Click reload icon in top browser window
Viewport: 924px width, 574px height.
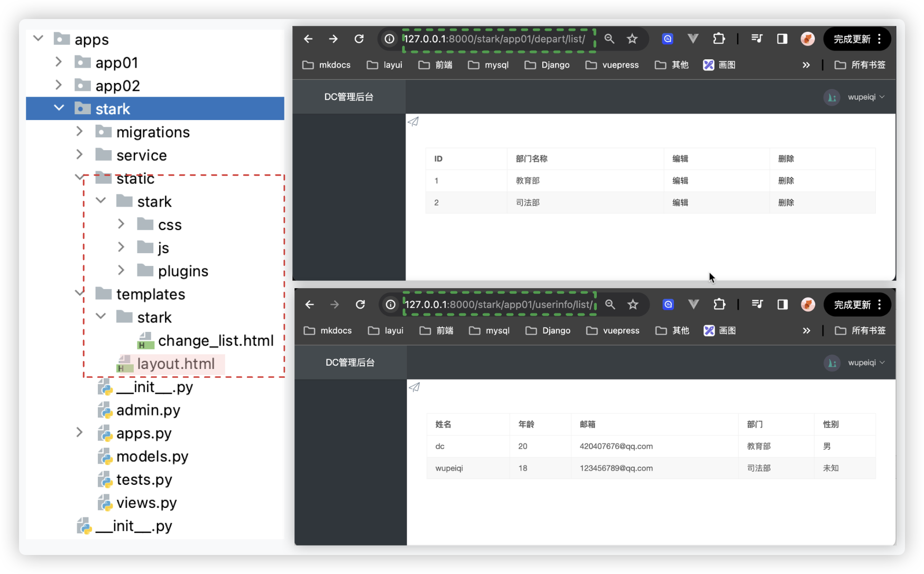pos(359,39)
